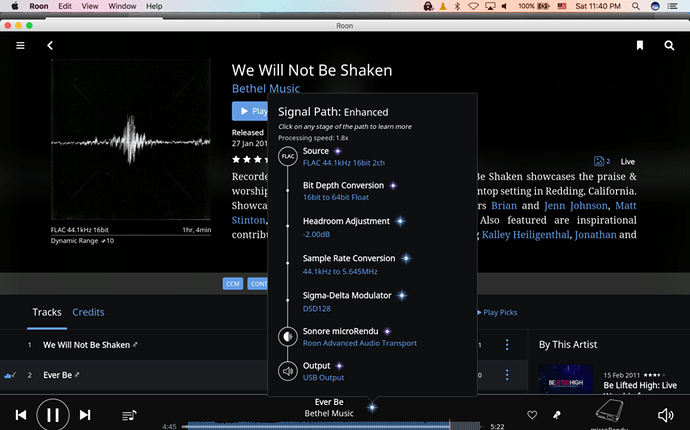690x430 pixels.
Task: Open the Edit menu
Action: click(65, 6)
